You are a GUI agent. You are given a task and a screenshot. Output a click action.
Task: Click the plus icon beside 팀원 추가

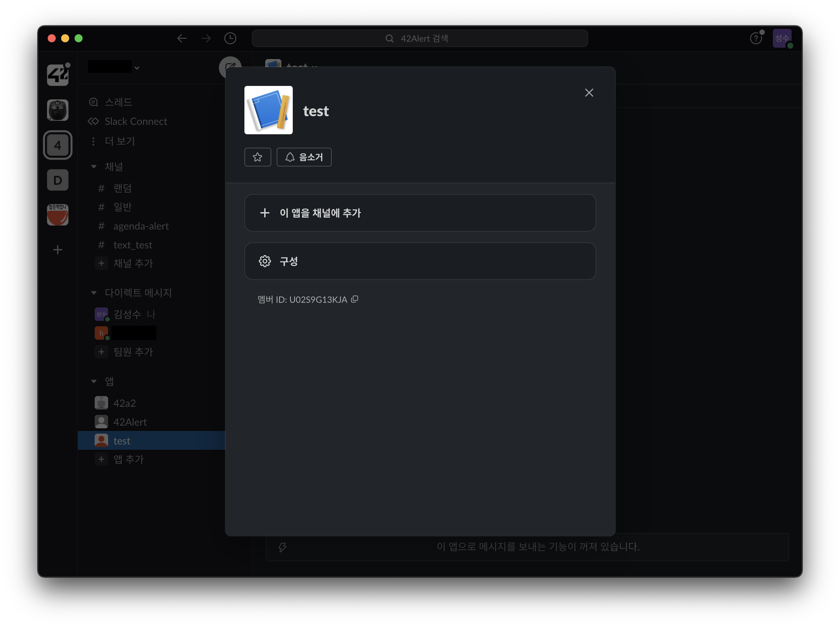pos(101,352)
